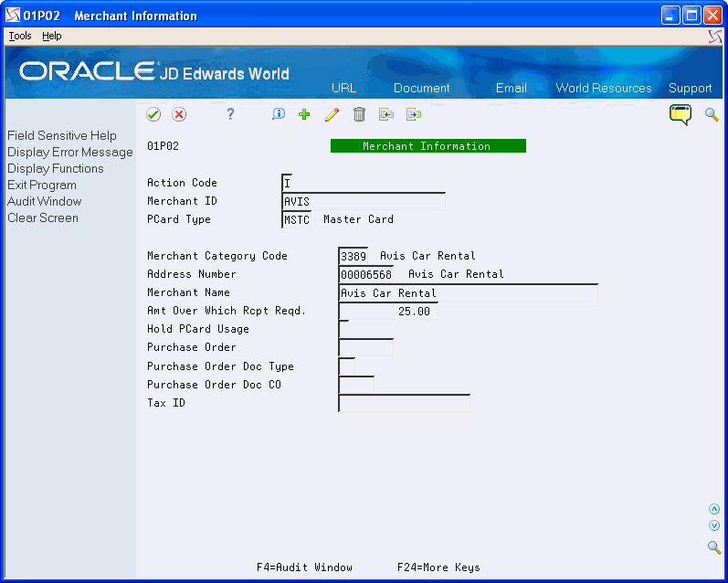The image size is (728, 583).
Task: Click the Merchant Category Code field
Action: 353,256
